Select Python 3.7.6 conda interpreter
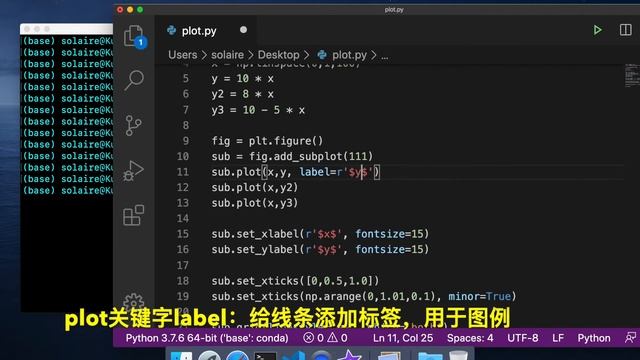 [x=207, y=338]
